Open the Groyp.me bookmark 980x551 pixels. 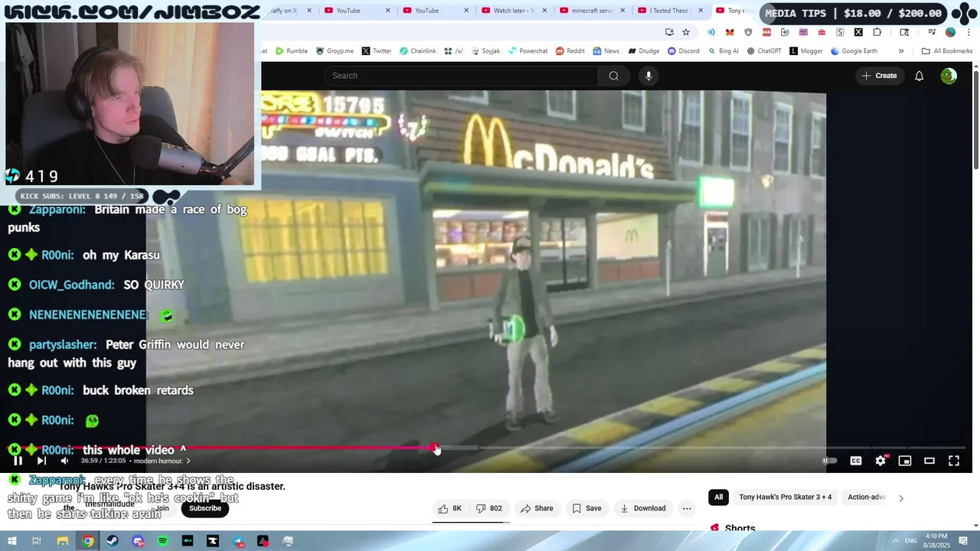pos(335,51)
